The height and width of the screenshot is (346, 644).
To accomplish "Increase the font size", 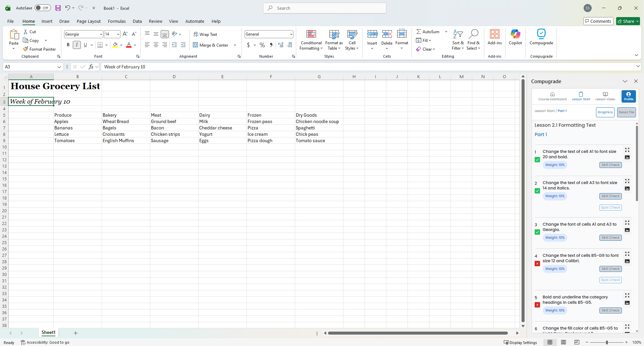I will 125,34.
